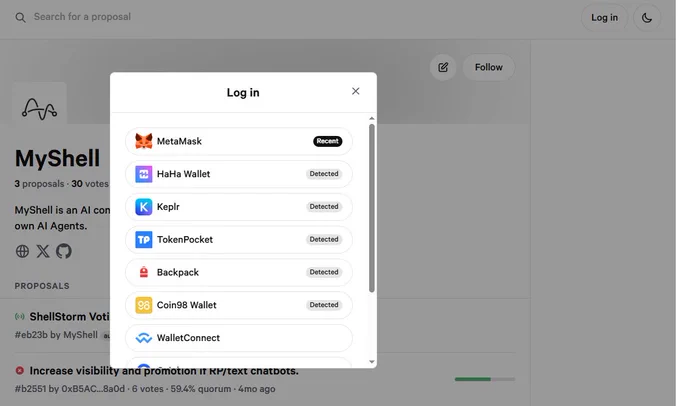Click Detected badge on Keplr row
680x406 pixels.
(x=324, y=207)
